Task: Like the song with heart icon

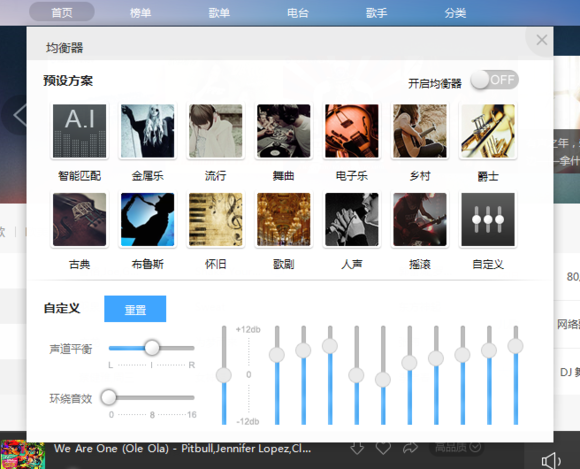Action: [383, 448]
